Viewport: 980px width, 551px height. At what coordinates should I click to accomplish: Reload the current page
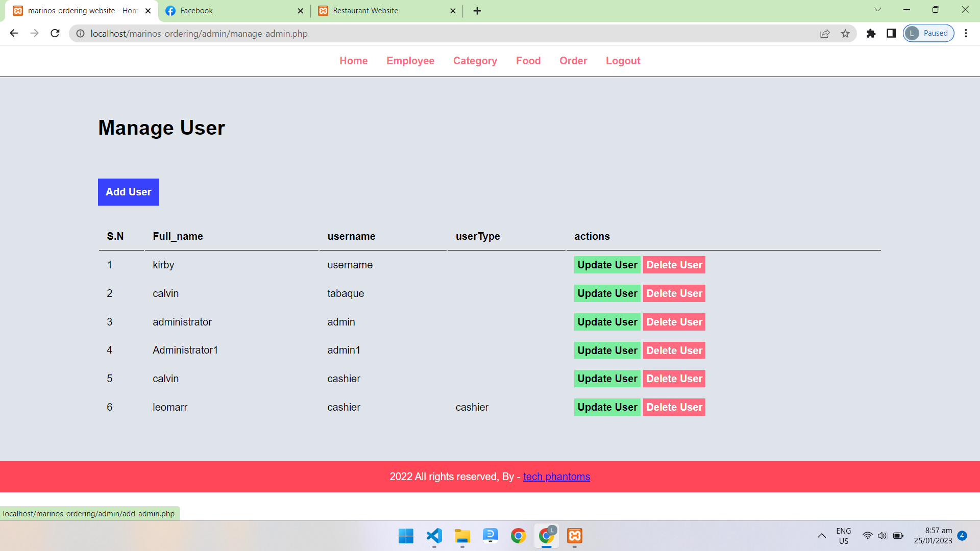55,33
